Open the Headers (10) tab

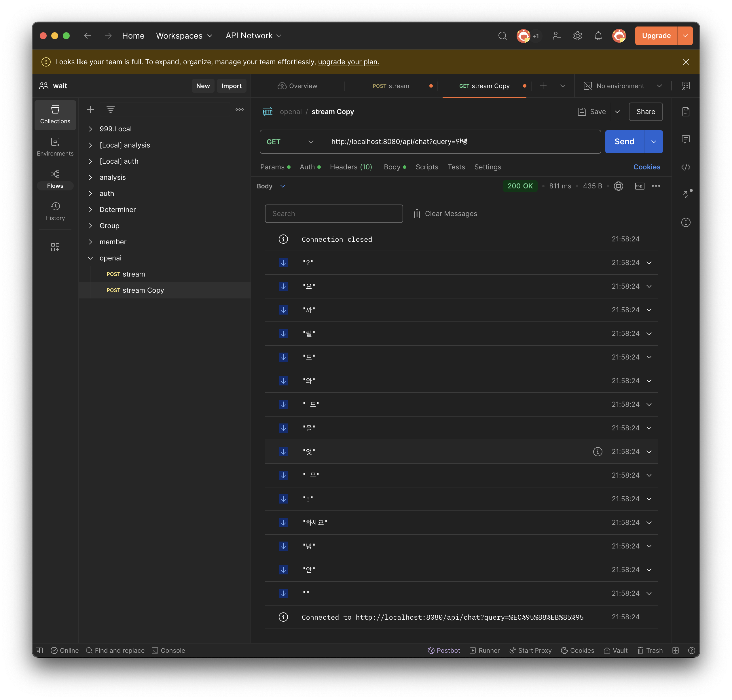[351, 167]
